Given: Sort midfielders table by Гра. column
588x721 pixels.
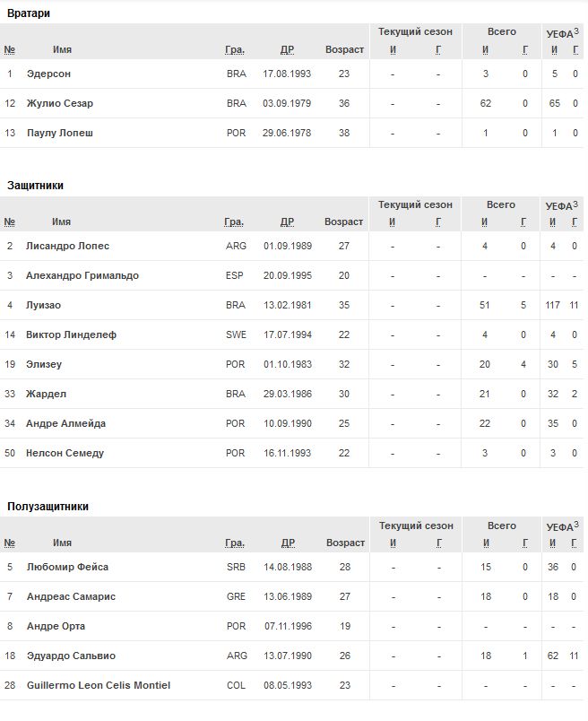Looking at the screenshot, I should (x=235, y=543).
